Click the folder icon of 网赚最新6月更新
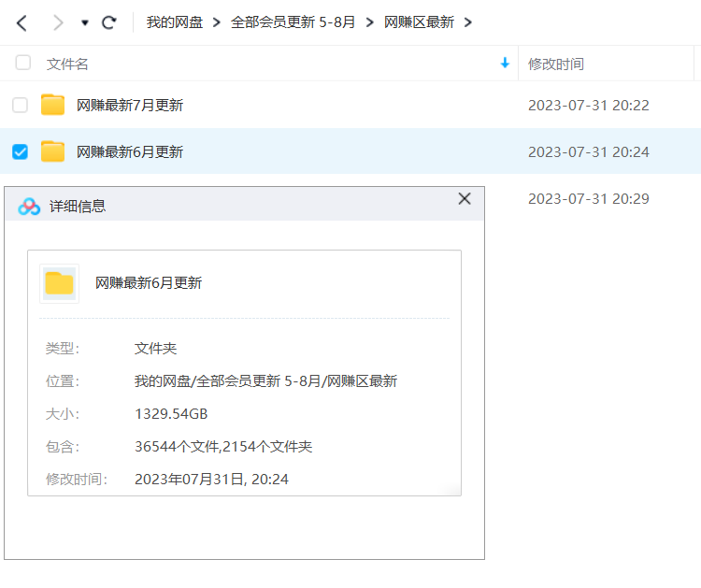The height and width of the screenshot is (588, 701). point(53,151)
